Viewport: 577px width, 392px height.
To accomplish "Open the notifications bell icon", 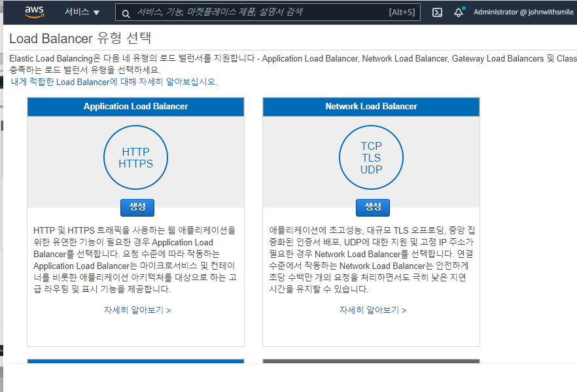I will (459, 12).
